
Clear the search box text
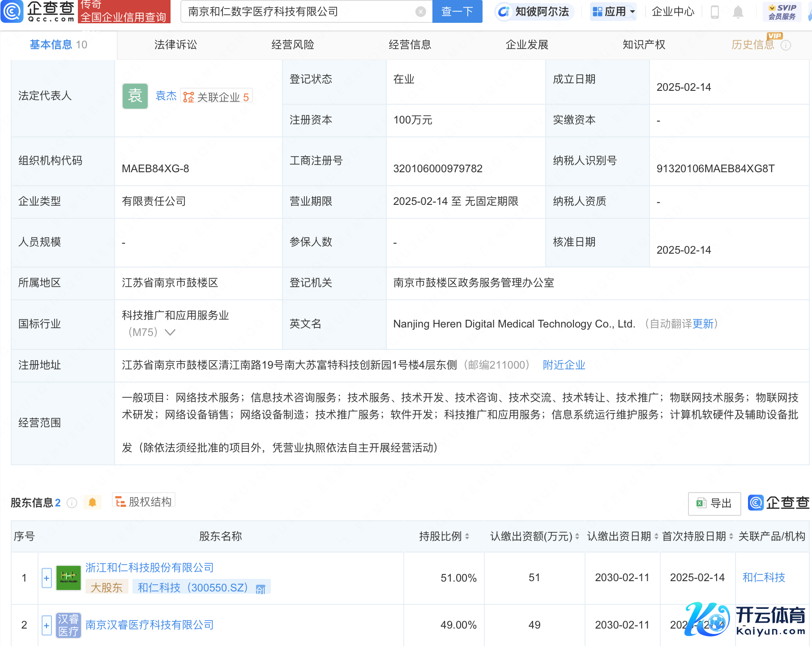(420, 12)
